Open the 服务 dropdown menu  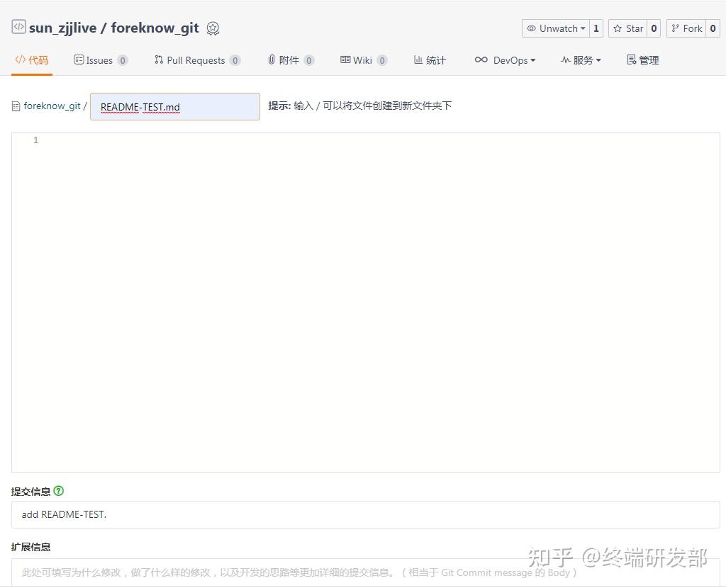coord(580,60)
